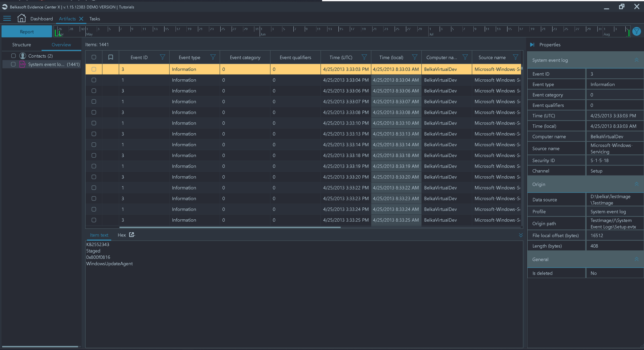This screenshot has height=350, width=644.
Task: Toggle the select-all rows checkbox
Action: (94, 57)
